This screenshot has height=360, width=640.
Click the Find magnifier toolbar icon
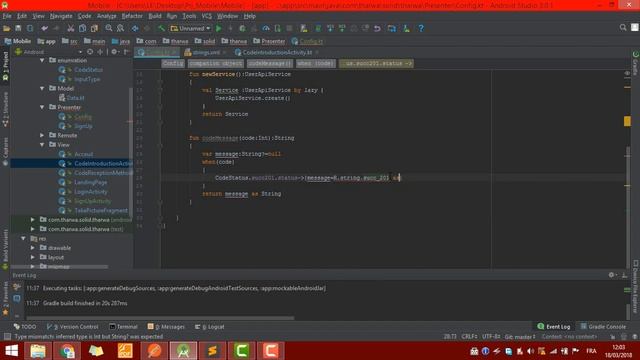tap(109, 28)
